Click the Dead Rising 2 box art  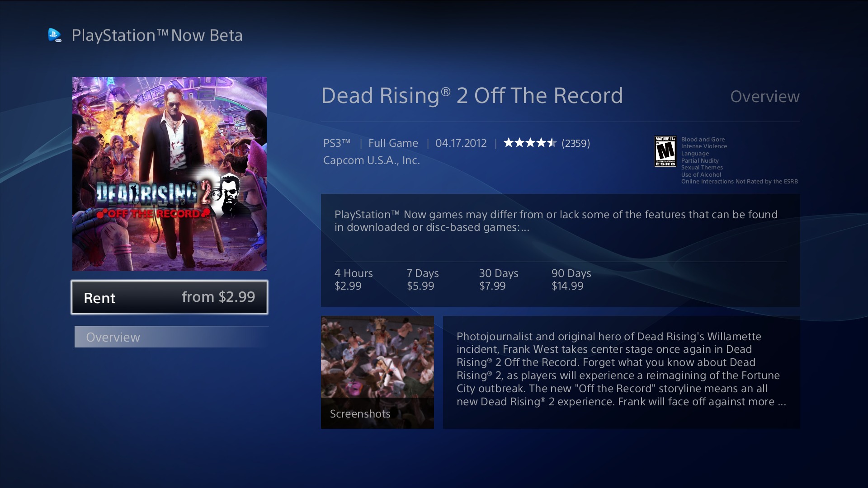(170, 174)
